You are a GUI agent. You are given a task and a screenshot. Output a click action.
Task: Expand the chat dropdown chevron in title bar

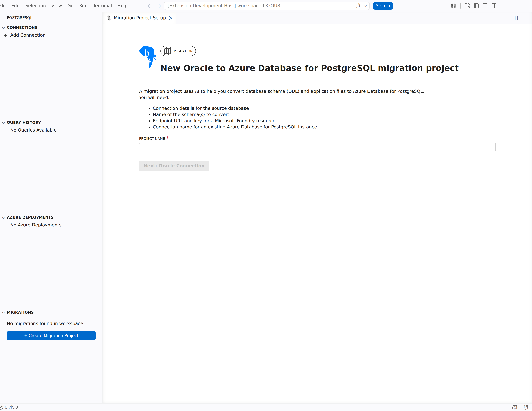coord(365,6)
